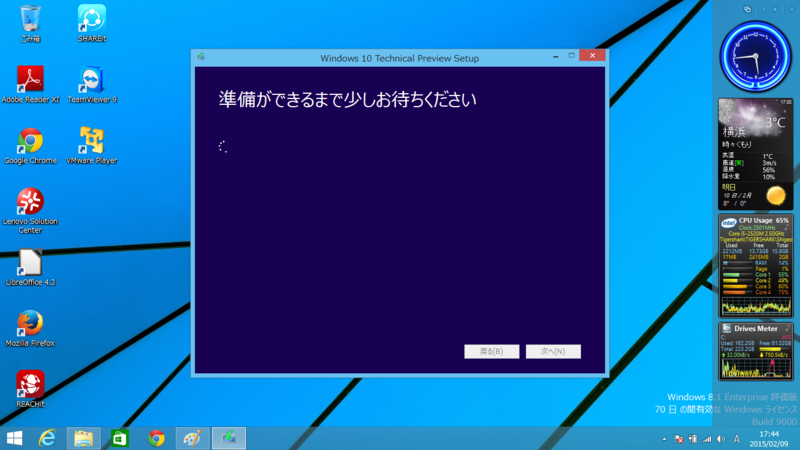Screen dimensions: 800x450
Task: Click the gadget sidebar add plus button
Action: 791,9
